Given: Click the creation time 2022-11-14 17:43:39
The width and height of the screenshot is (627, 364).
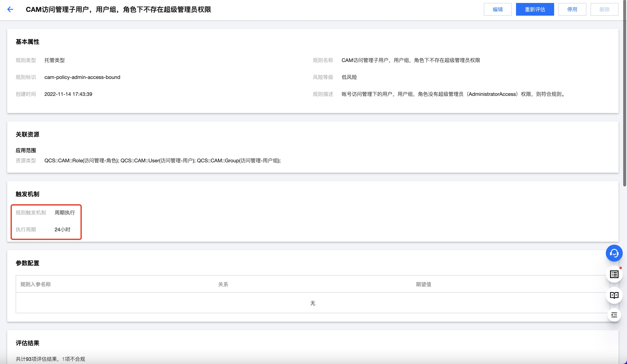Looking at the screenshot, I should point(68,94).
